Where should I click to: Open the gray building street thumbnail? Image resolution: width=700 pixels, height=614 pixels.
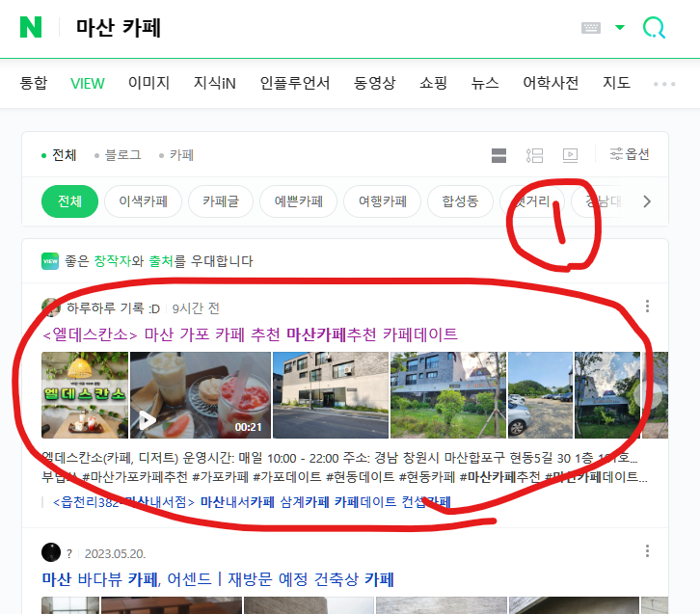tap(331, 395)
